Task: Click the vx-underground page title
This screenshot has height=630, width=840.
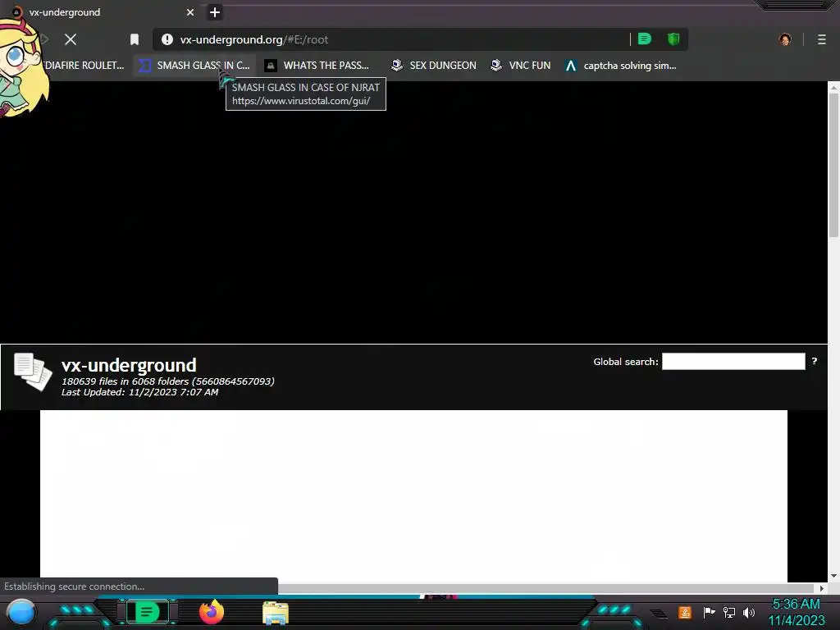Action: point(129,365)
